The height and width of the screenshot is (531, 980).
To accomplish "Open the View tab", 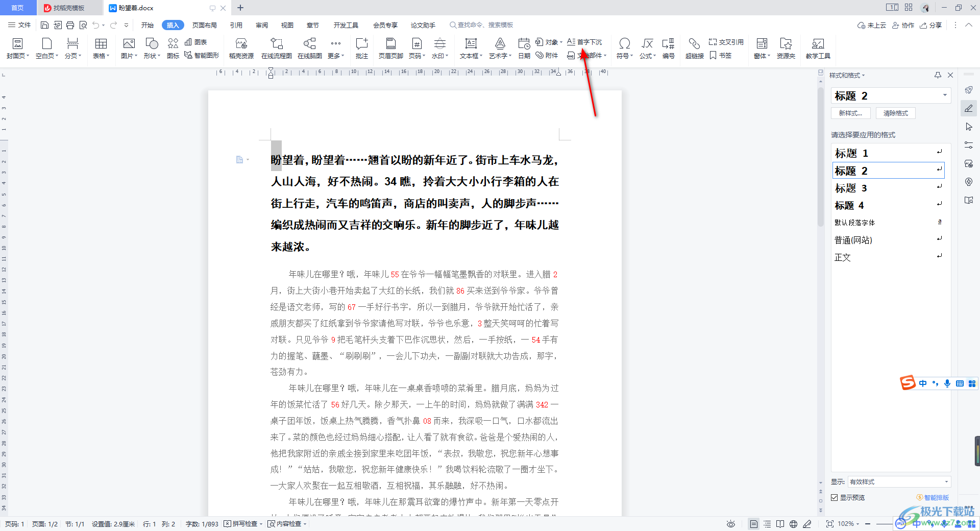I will point(287,25).
